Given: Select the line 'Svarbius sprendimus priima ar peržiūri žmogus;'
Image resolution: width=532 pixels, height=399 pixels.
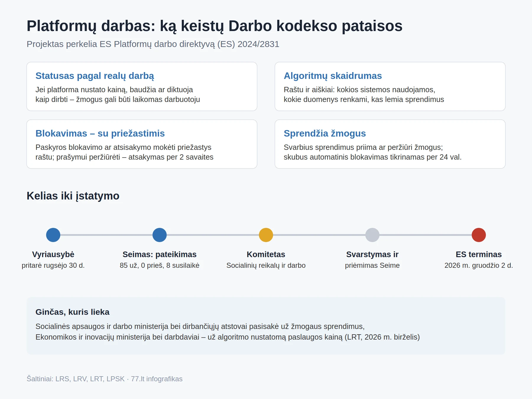Looking at the screenshot, I should tap(363, 147).
